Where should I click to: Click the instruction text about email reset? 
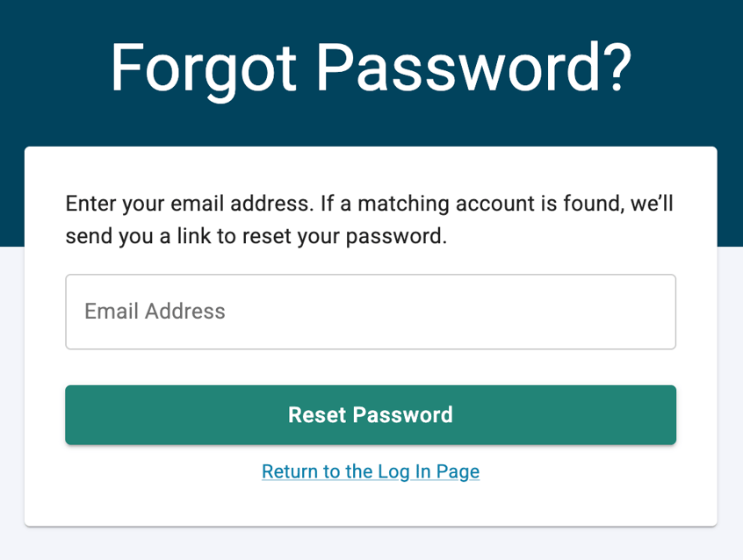click(369, 219)
